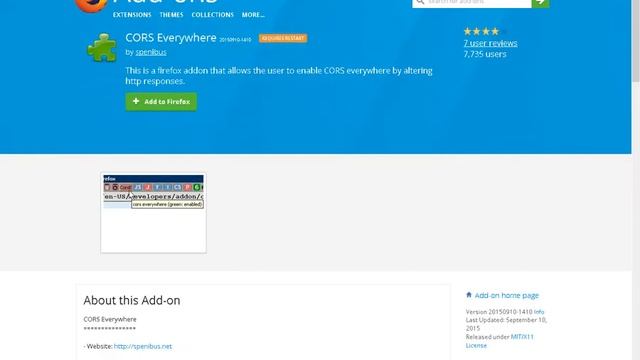Viewport: 640px width, 360px height.
Task: Click the 'Last Updated: September 10' text
Action: pos(506,320)
